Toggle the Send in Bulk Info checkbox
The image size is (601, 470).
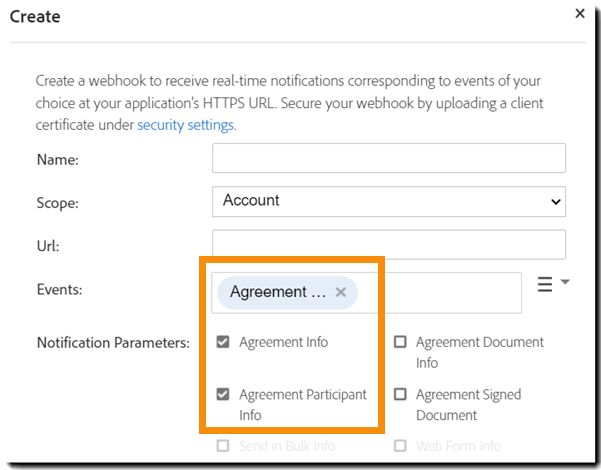click(x=223, y=446)
